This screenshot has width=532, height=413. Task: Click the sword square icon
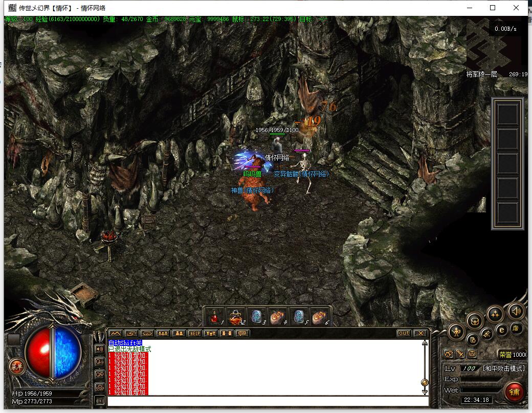point(460,354)
